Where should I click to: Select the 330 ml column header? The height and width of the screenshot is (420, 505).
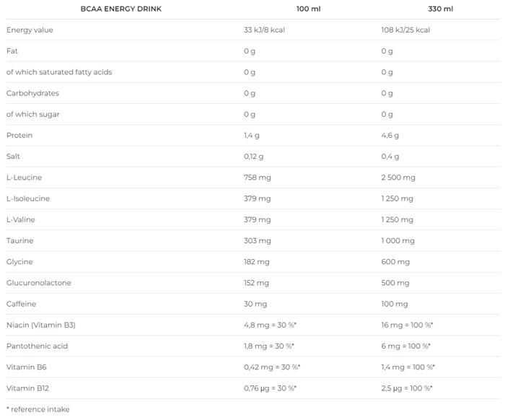pyautogui.click(x=441, y=9)
